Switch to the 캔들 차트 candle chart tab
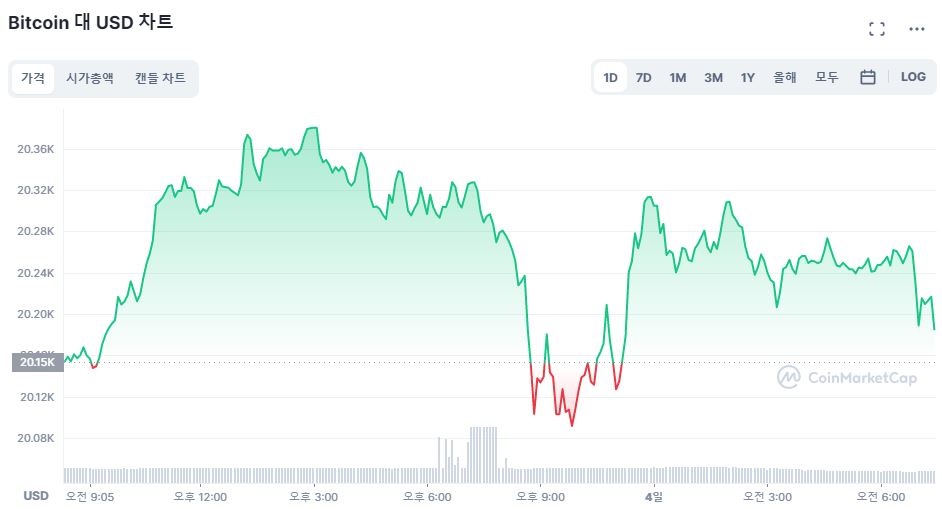This screenshot has width=942, height=509. (x=160, y=78)
